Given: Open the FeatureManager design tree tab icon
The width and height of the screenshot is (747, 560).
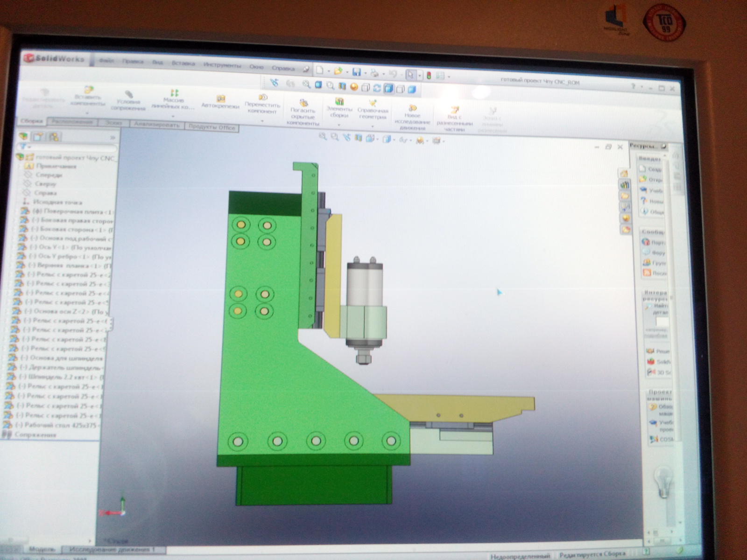Looking at the screenshot, I should coord(23,136).
